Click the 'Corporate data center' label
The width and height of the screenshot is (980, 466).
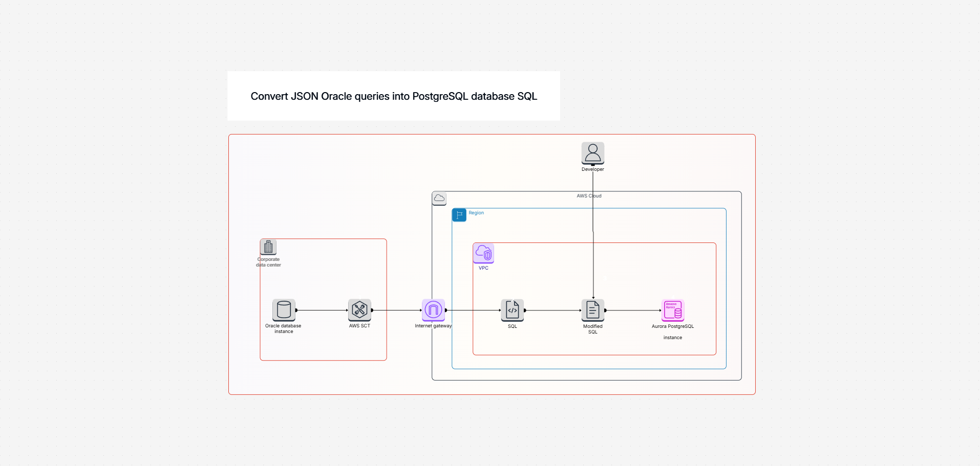[268, 262]
